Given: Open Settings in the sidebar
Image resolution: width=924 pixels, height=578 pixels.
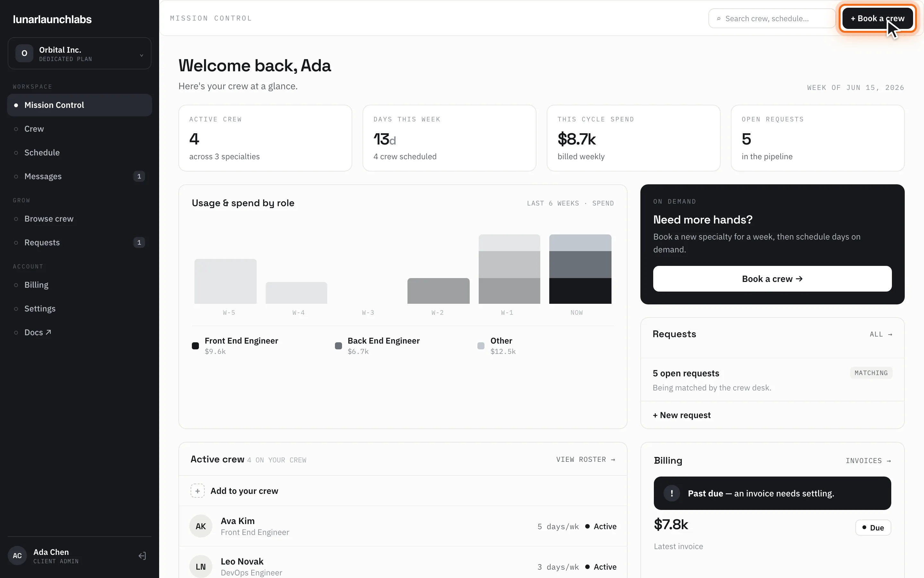Looking at the screenshot, I should tap(80, 309).
